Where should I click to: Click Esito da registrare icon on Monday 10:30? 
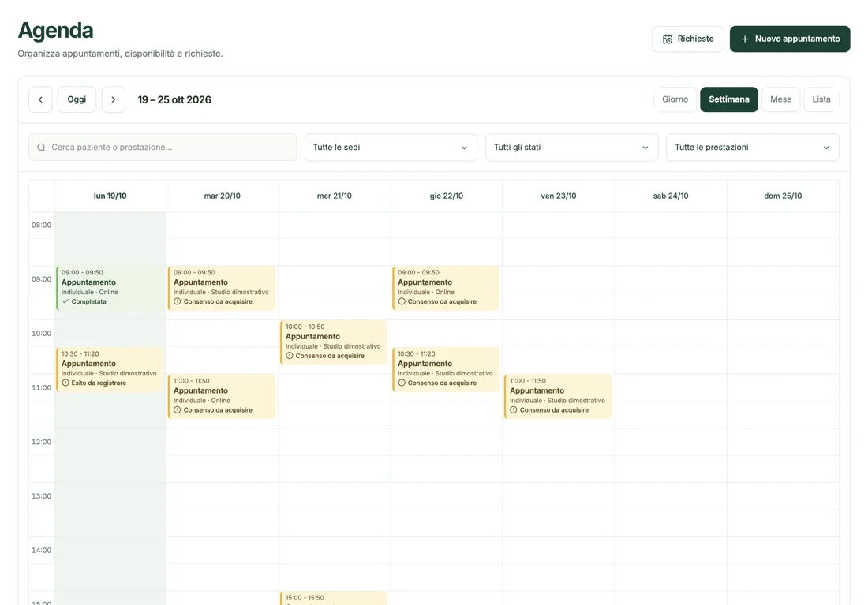tap(65, 383)
